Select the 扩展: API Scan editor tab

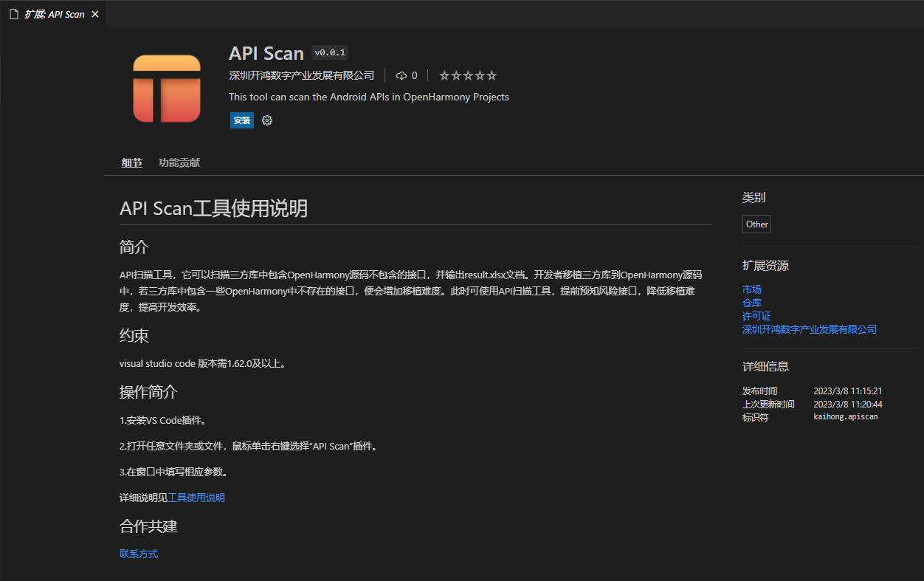coord(55,14)
